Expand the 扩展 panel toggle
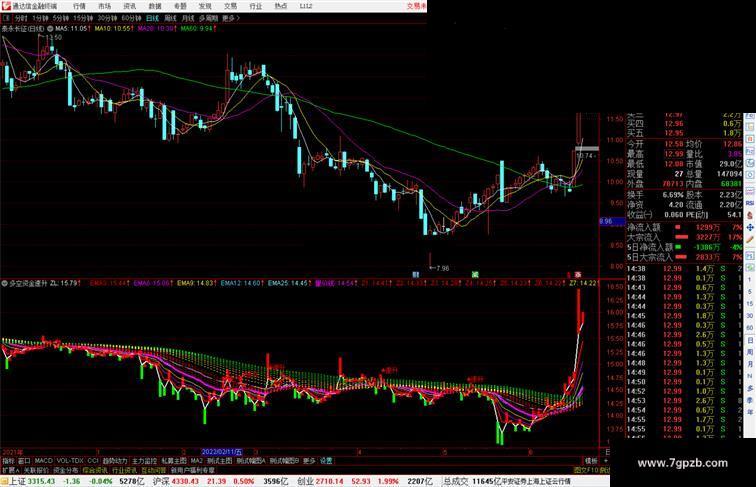 10,470
